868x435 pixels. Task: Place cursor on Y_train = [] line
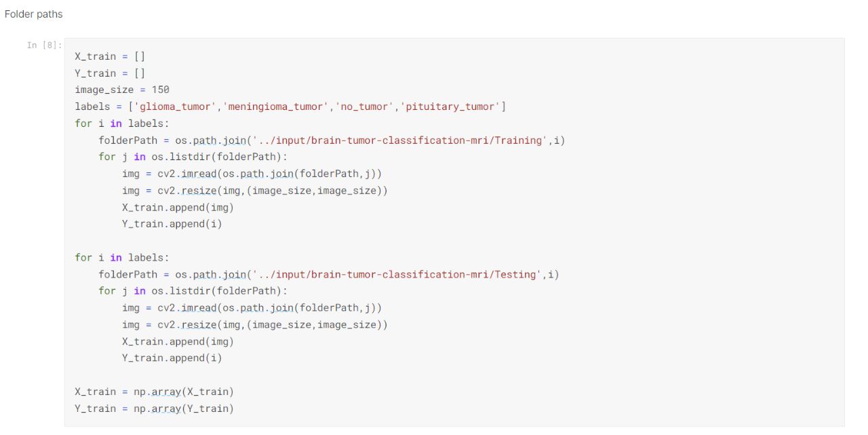(x=110, y=73)
